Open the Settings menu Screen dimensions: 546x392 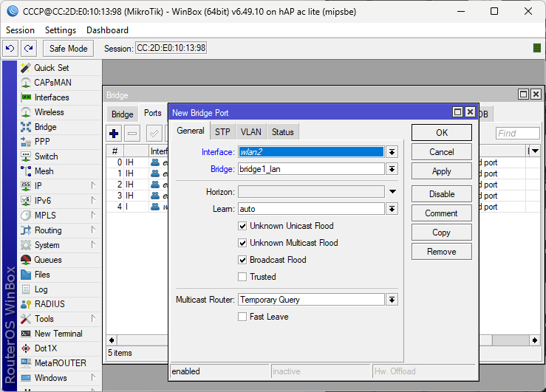tap(61, 30)
